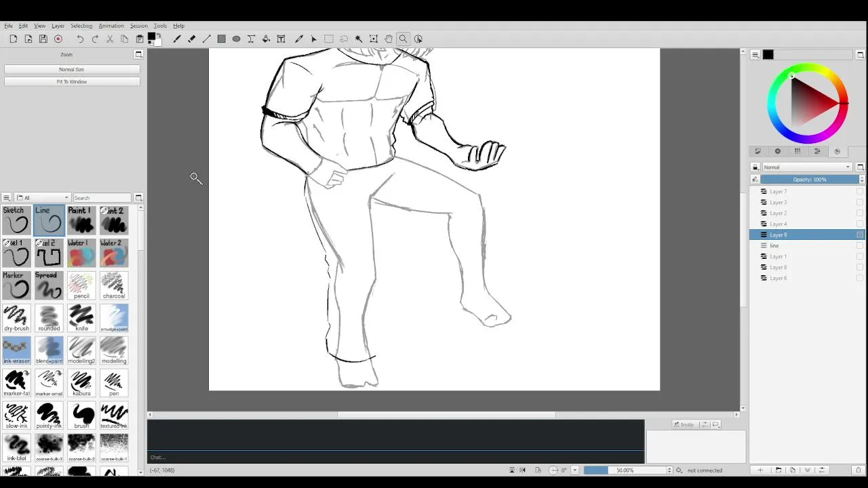Select the Eraser tool
This screenshot has height=488, width=868.
(x=192, y=39)
